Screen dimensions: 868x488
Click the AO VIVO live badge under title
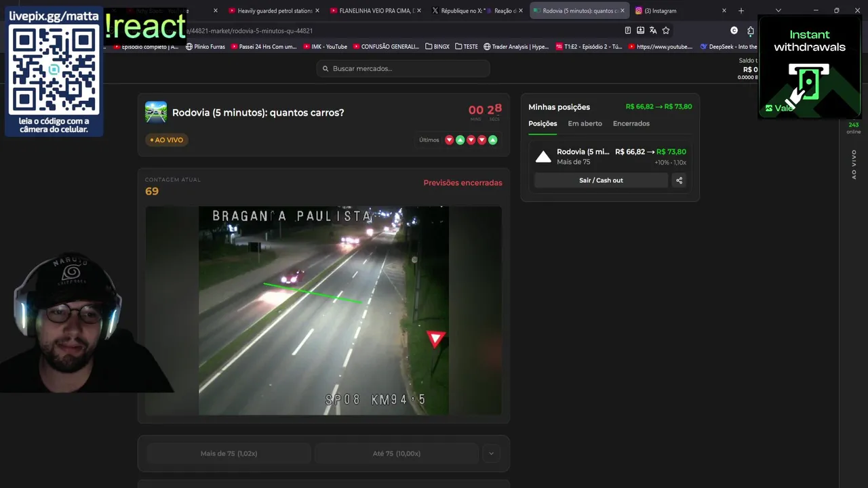pyautogui.click(x=167, y=140)
